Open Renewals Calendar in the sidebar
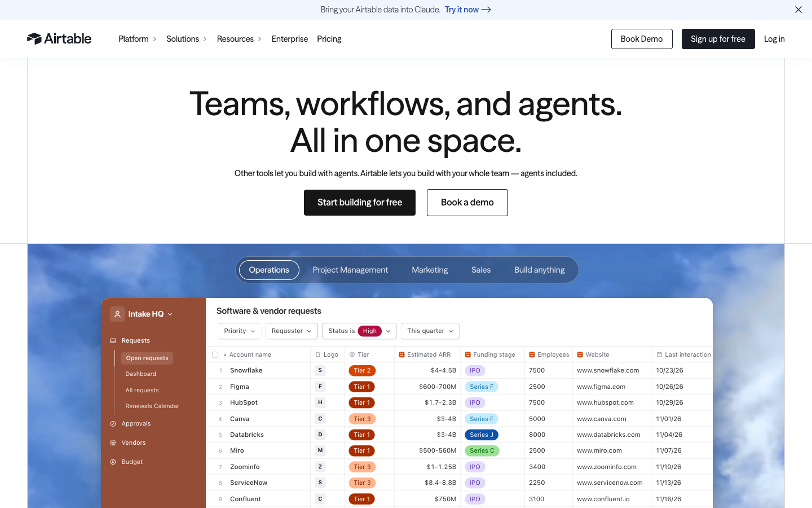This screenshot has width=812, height=508. 152,406
